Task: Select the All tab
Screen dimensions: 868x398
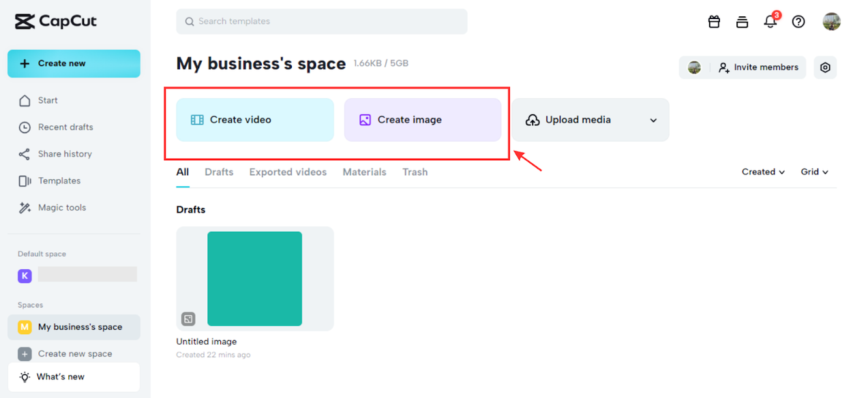Action: (183, 172)
